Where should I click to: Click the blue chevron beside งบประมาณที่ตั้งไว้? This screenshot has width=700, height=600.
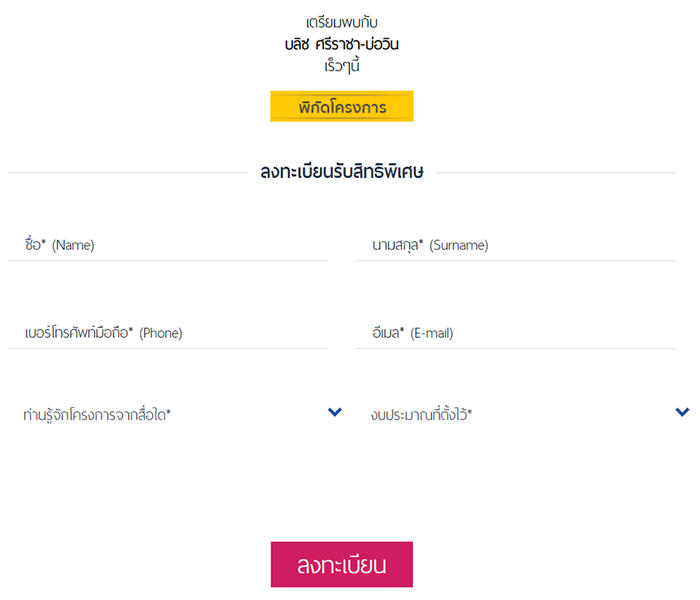tap(682, 413)
